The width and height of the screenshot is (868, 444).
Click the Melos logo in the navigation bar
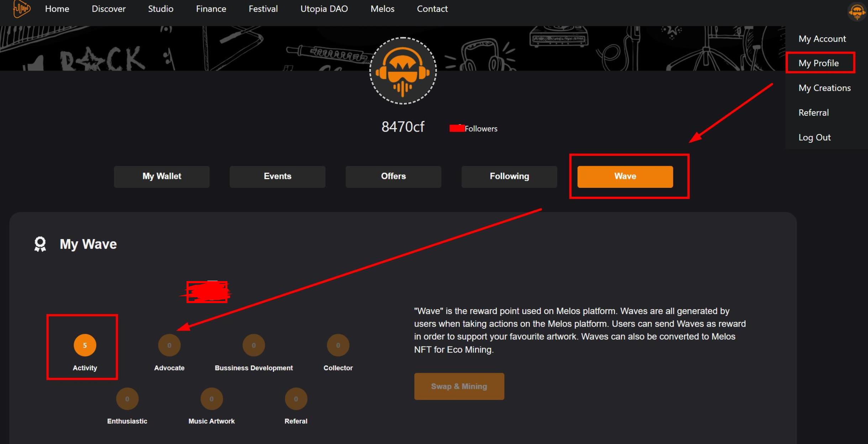point(21,9)
